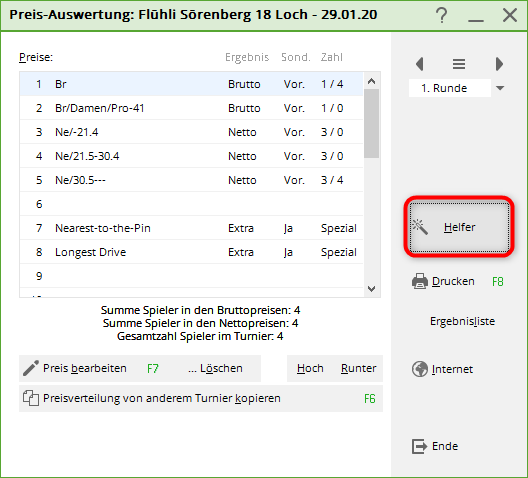Screen dimensions: 528x478
Task: Click the pencil icon to edit prize
Action: [31, 368]
